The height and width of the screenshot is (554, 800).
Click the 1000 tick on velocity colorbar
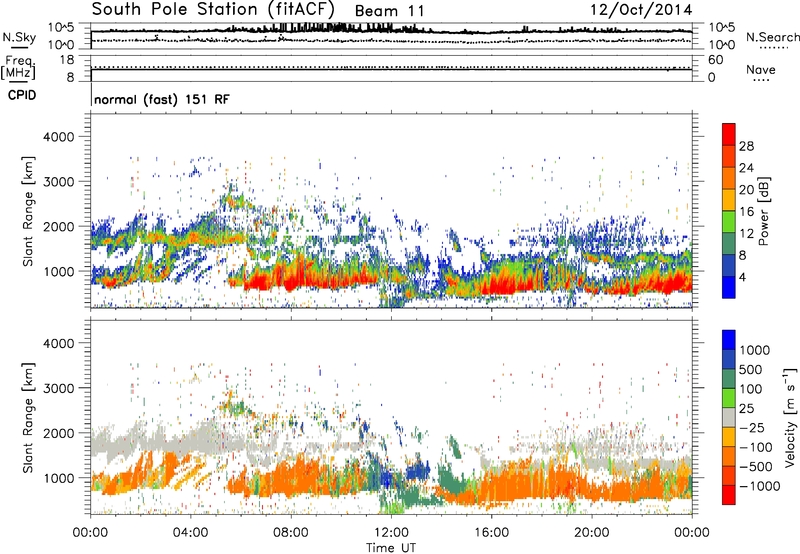(x=755, y=350)
